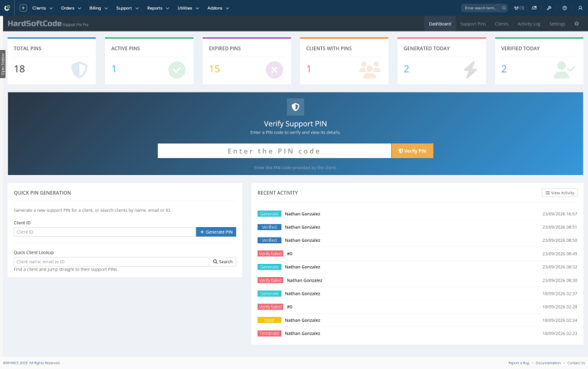Screen dimensions: 588x369
Task: Open staff online indicator (1)
Action: [519, 8]
